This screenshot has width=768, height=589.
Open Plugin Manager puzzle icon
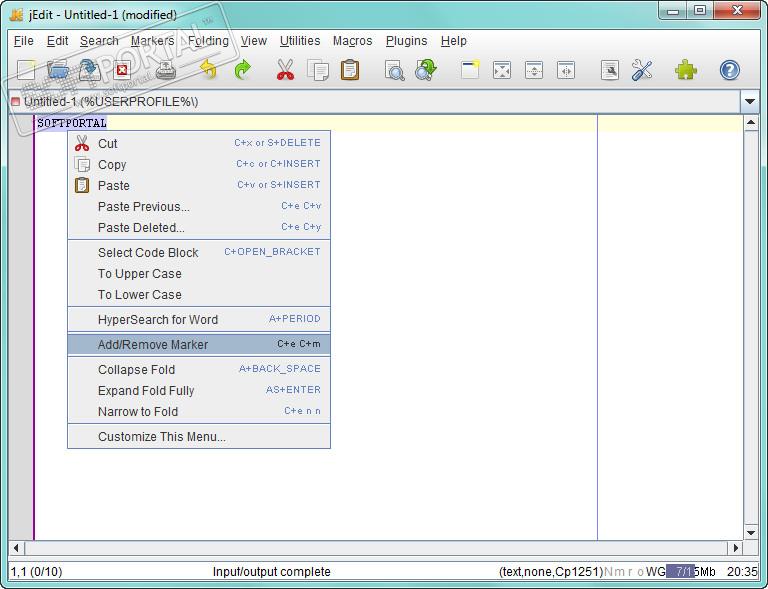tap(686, 70)
